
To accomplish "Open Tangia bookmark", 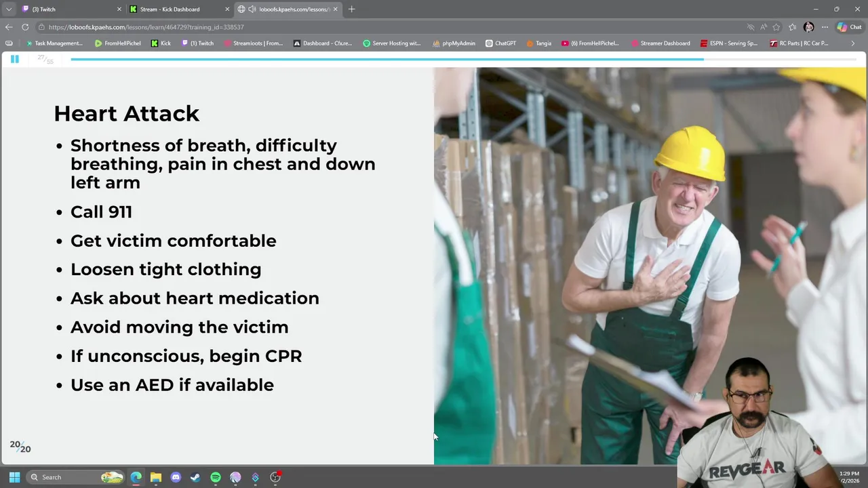I will click(538, 43).
